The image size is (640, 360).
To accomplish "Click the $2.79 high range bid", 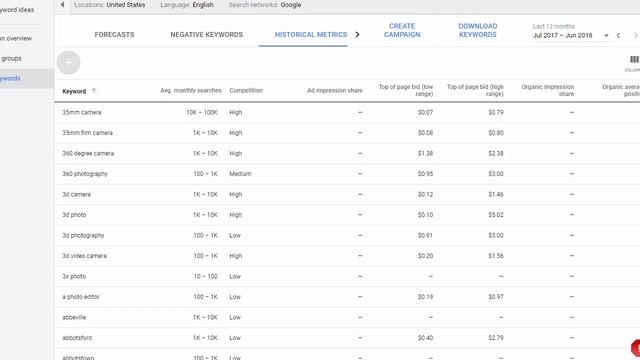I will (496, 338).
